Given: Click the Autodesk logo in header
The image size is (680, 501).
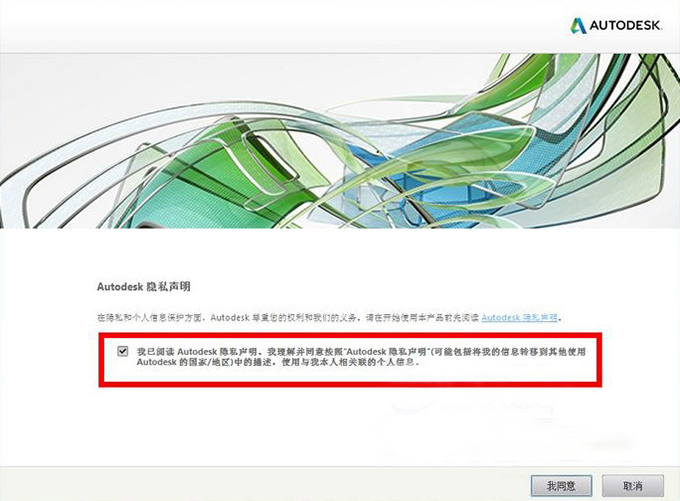Looking at the screenshot, I should click(616, 26).
